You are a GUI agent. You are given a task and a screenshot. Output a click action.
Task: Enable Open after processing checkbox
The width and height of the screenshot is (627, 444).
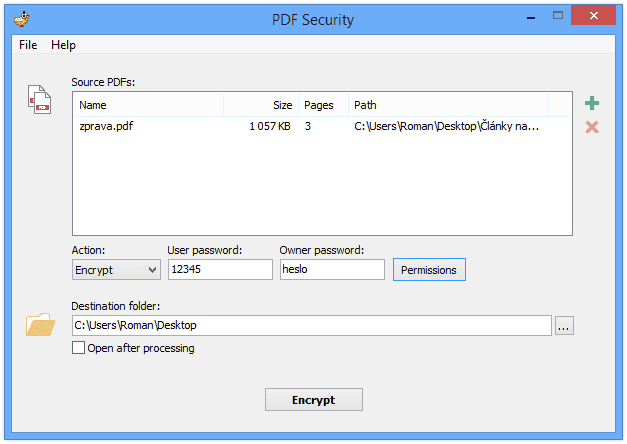coord(79,348)
